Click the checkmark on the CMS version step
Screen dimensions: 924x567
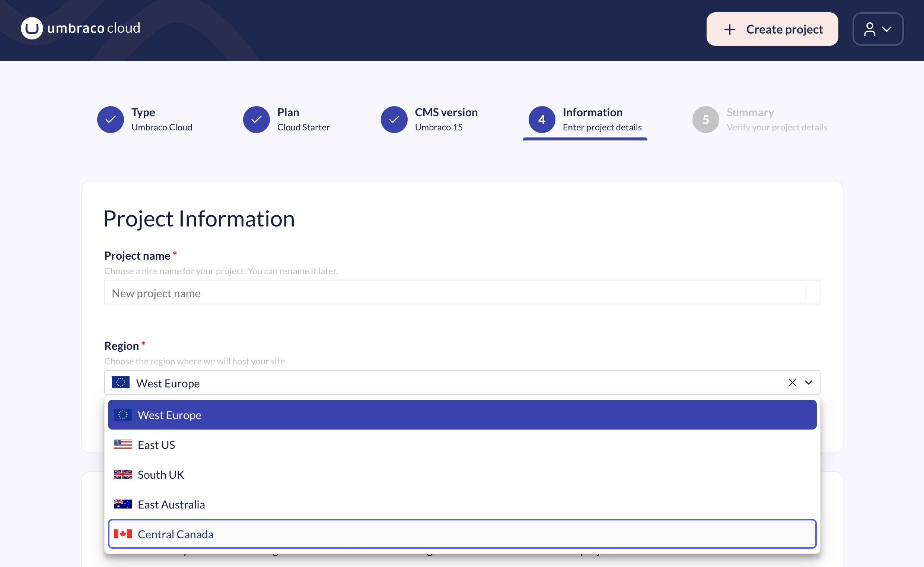pyautogui.click(x=394, y=119)
